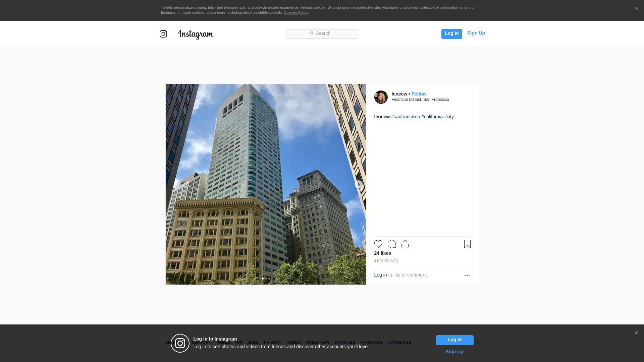Open Financial District, San Francisco location
The height and width of the screenshot is (362, 644).
pos(420,100)
